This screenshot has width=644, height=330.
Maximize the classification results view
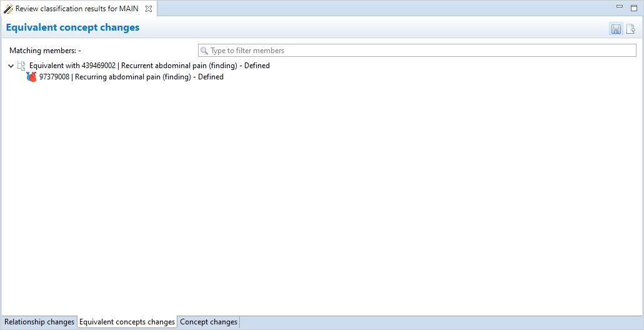634,7
